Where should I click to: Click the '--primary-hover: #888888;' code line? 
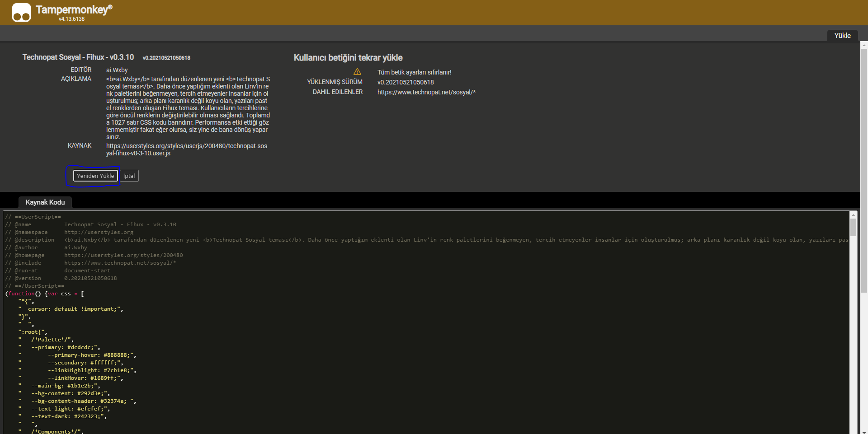[77, 355]
